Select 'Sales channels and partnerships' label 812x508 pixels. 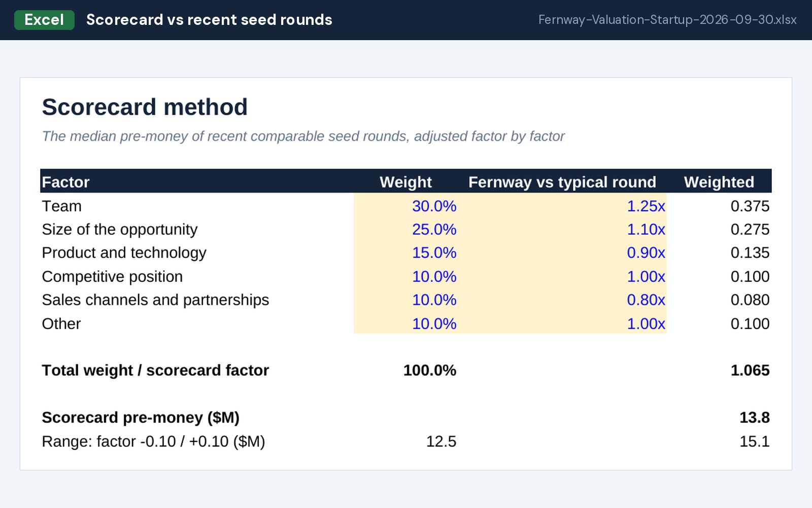155,300
